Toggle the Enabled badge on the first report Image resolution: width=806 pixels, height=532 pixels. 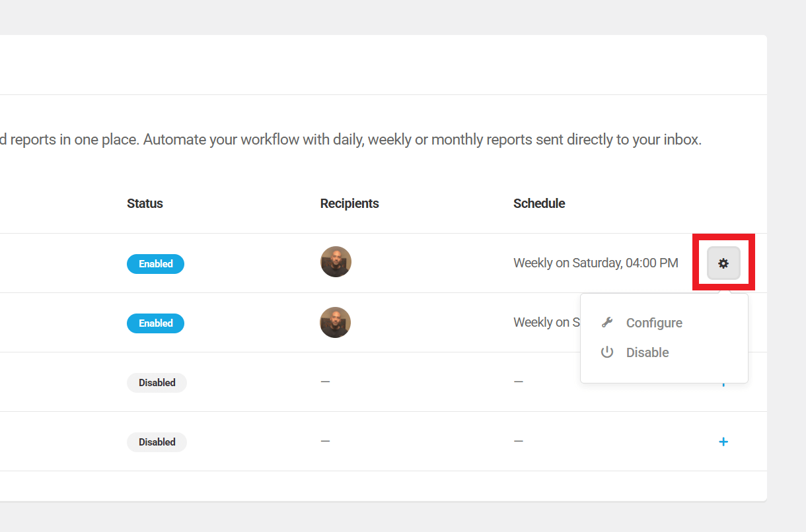click(155, 263)
